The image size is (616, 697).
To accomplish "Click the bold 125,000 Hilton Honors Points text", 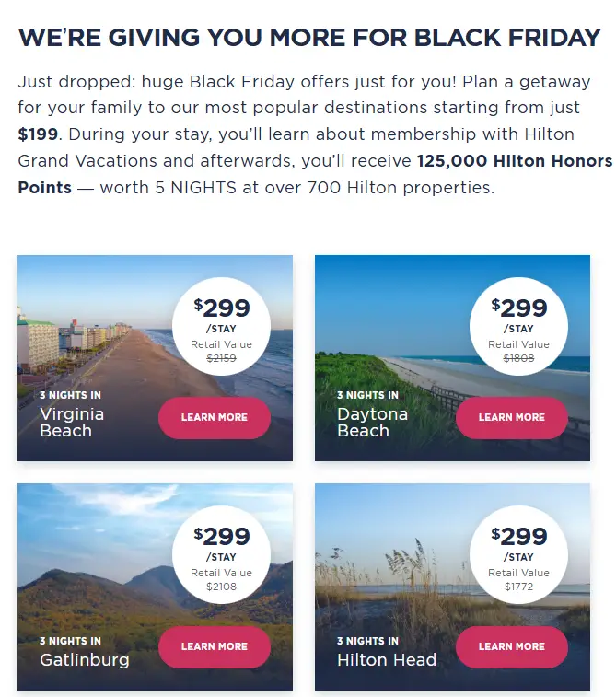I will [514, 161].
